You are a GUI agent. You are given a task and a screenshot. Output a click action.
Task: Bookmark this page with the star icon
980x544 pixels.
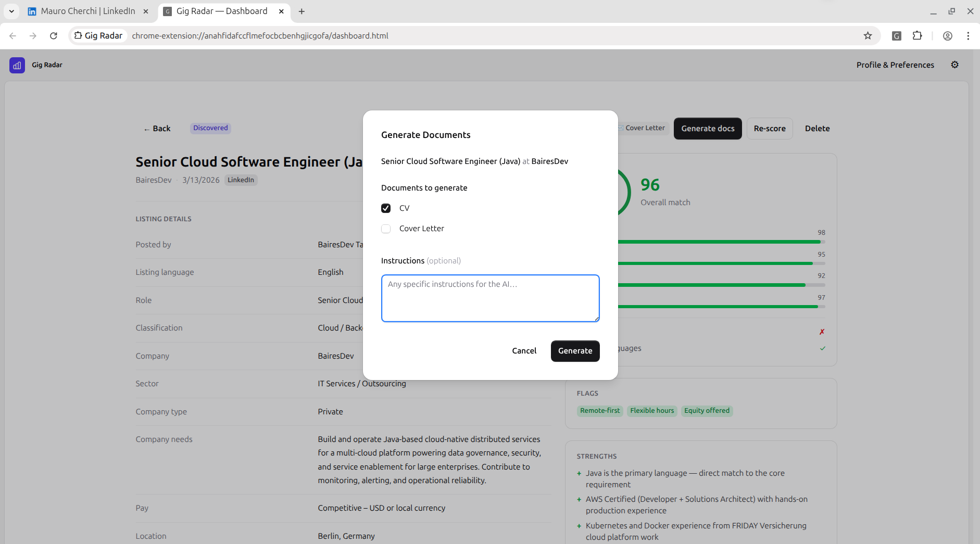coord(868,35)
